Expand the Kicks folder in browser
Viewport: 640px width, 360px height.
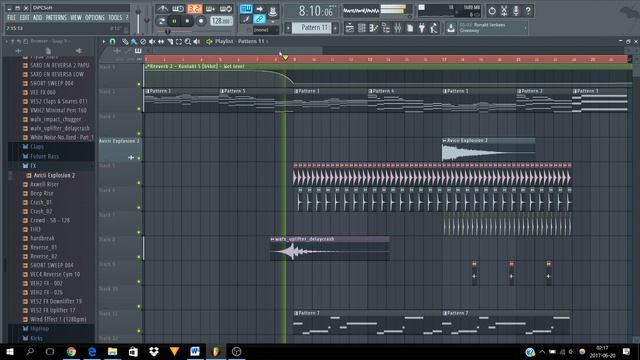(36, 338)
